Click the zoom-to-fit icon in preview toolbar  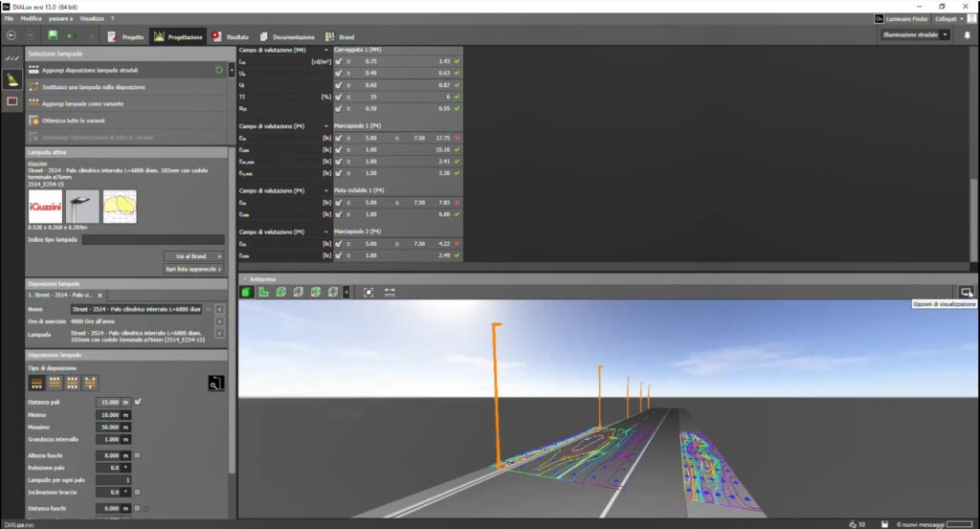[368, 292]
